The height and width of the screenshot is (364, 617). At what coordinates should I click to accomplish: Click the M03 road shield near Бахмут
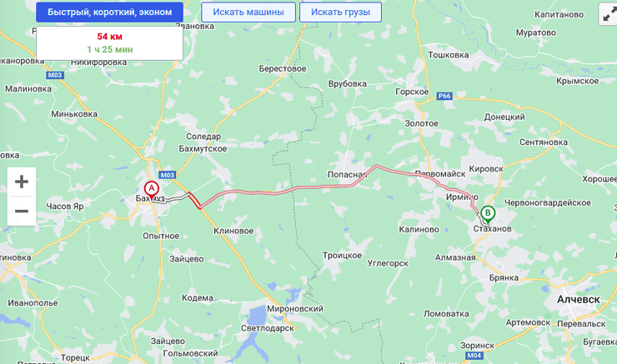168,175
